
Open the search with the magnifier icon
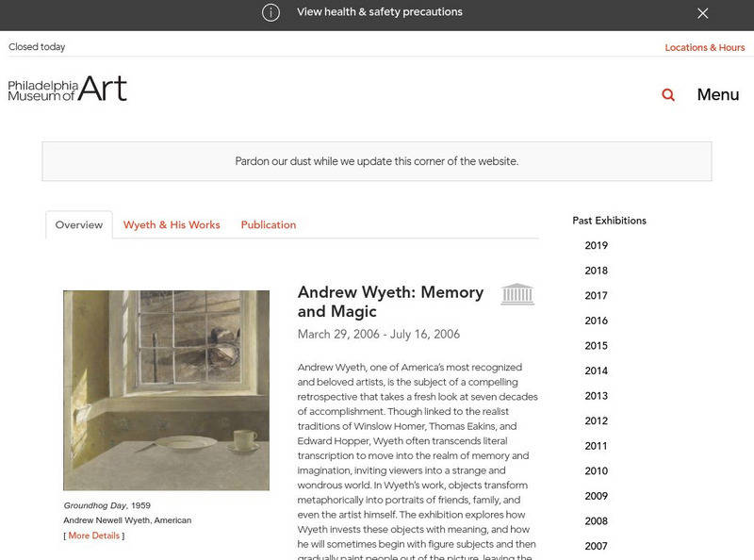tap(668, 94)
